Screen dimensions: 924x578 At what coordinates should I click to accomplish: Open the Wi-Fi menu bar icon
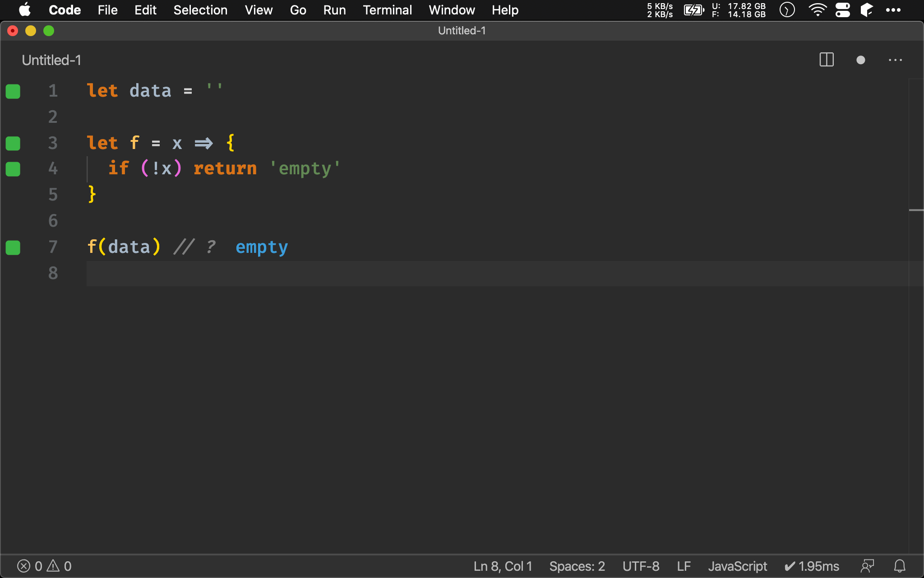click(818, 10)
